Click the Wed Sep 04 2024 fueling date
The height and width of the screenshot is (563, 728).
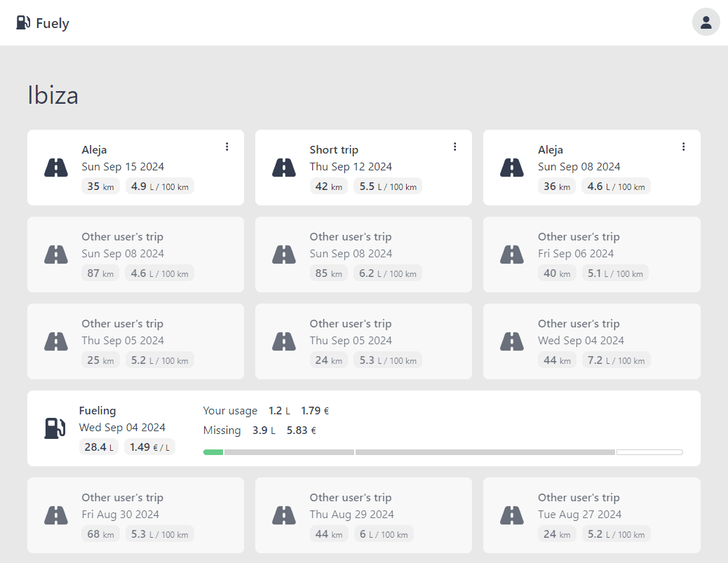122,428
